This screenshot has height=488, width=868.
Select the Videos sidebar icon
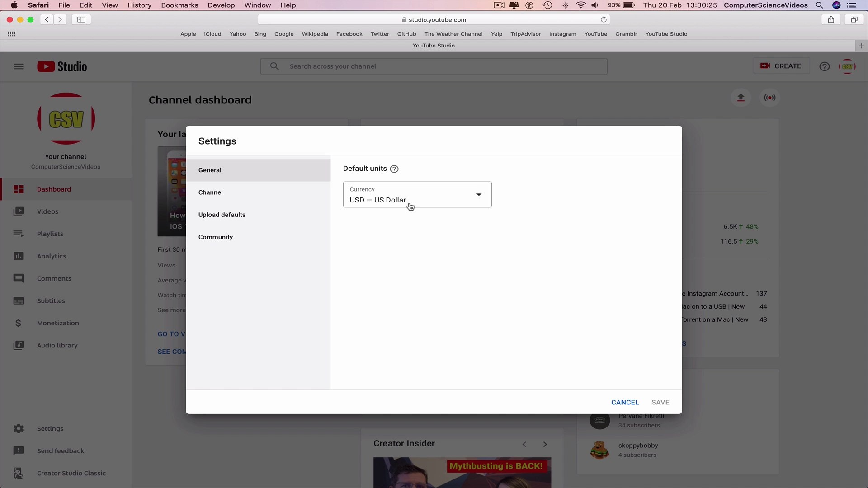(x=19, y=211)
